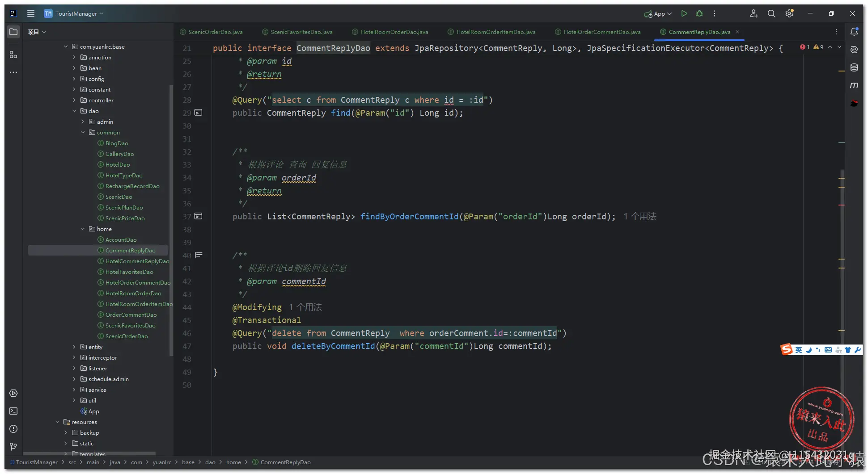Collapse the resources folder
The height and width of the screenshot is (474, 868).
[57, 422]
